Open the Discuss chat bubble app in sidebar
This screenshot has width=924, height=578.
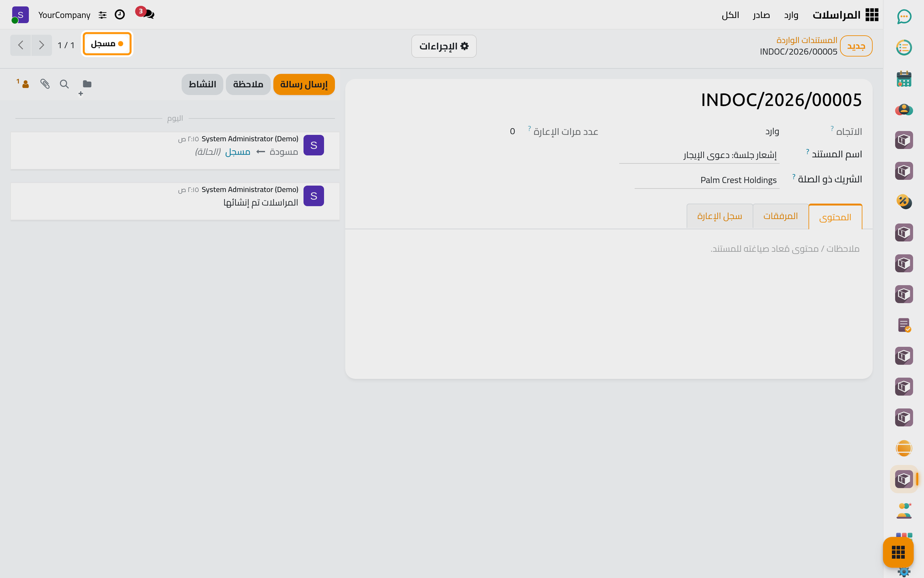(904, 17)
